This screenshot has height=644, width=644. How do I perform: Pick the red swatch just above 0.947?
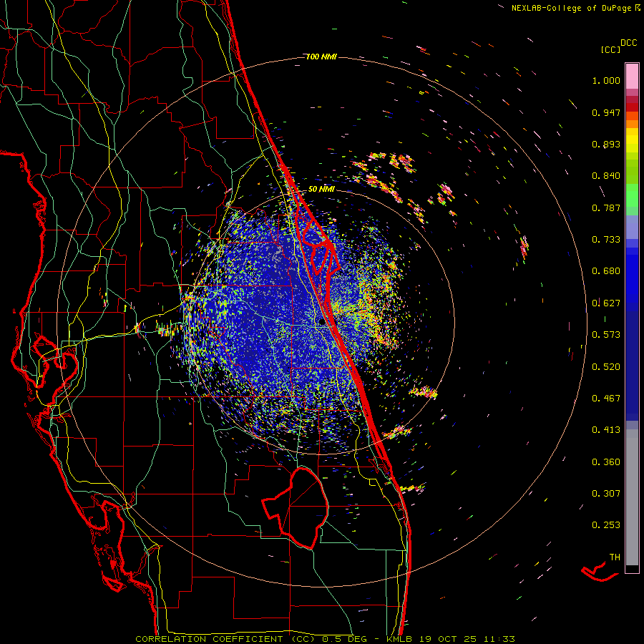[632, 107]
